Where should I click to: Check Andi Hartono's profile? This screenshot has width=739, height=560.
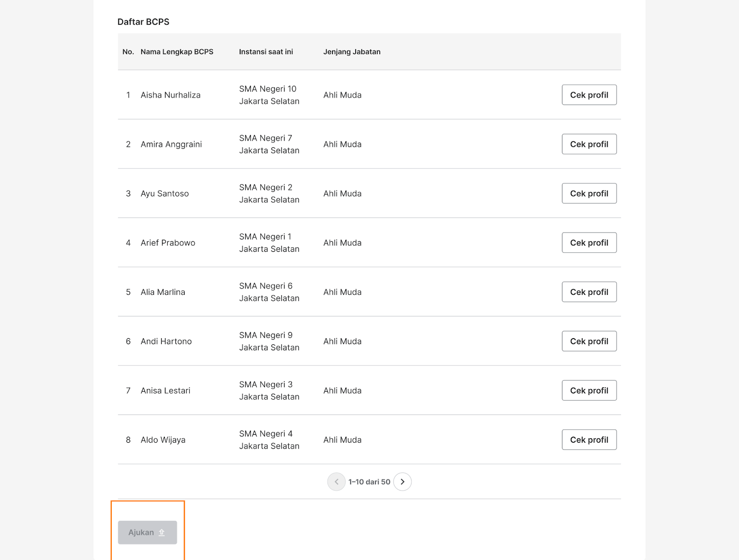(589, 341)
